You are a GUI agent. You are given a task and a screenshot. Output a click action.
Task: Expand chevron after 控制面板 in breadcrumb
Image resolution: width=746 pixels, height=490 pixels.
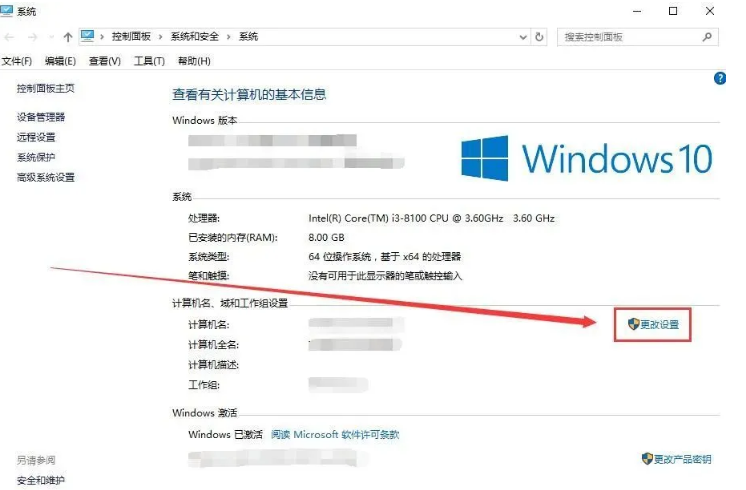(x=160, y=37)
